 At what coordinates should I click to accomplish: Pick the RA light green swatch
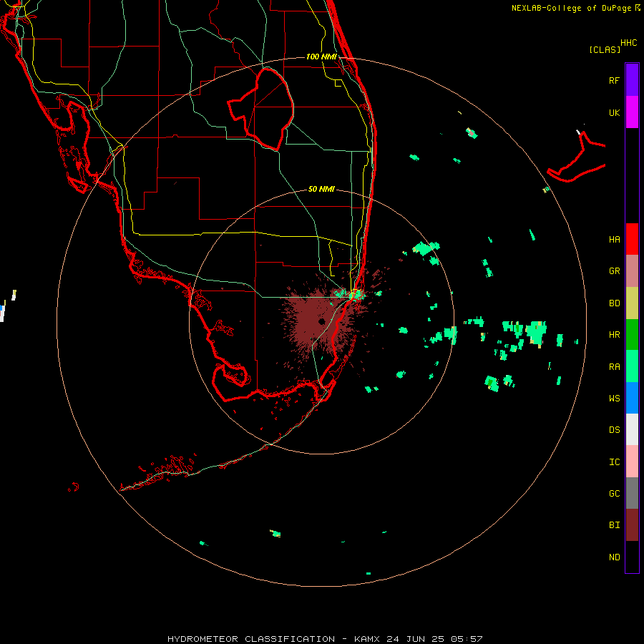[632, 366]
